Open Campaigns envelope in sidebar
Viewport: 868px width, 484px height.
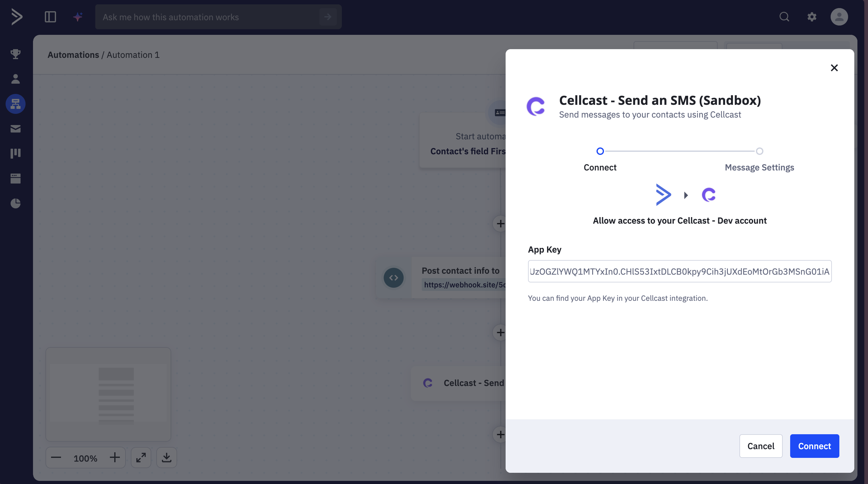(16, 128)
